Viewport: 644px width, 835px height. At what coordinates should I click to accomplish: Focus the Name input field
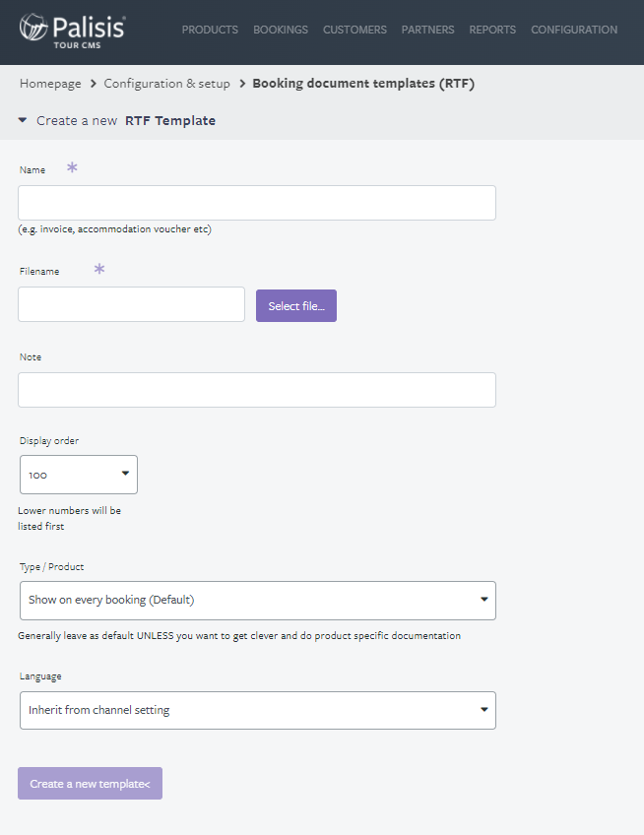coord(257,203)
